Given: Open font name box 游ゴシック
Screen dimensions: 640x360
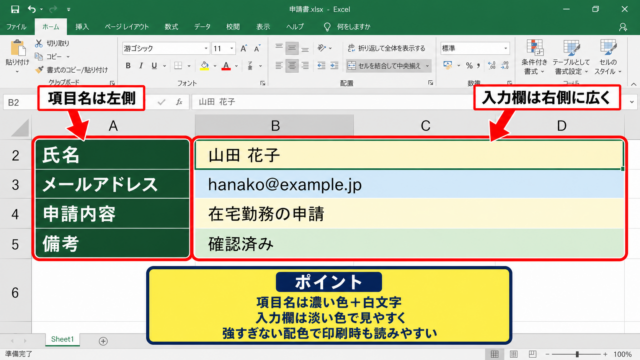Looking at the screenshot, I should click(x=166, y=49).
